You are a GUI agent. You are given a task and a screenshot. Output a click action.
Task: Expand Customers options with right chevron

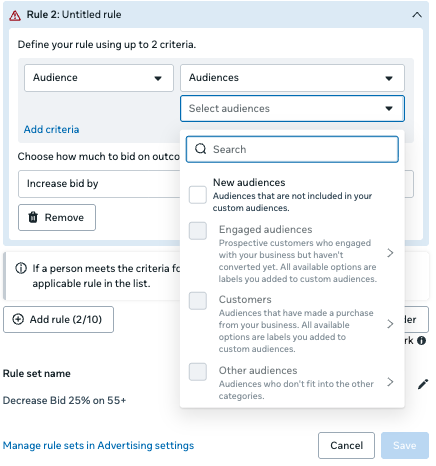[x=390, y=324]
